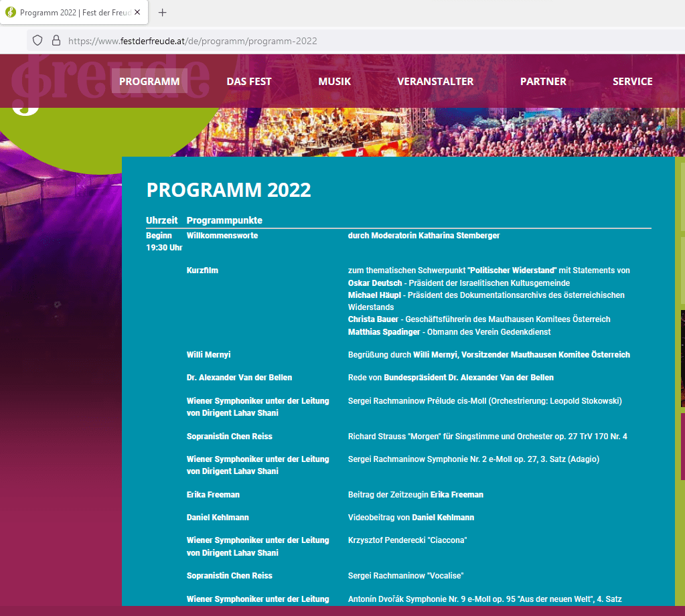Click the PROGRAMM 2022 page heading

pyautogui.click(x=228, y=190)
